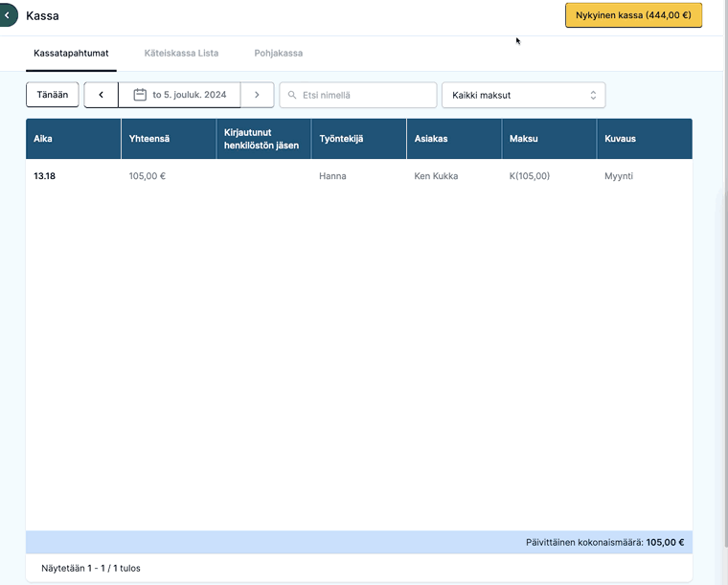728x585 pixels.
Task: Click the Asiakas column header
Action: (x=454, y=139)
